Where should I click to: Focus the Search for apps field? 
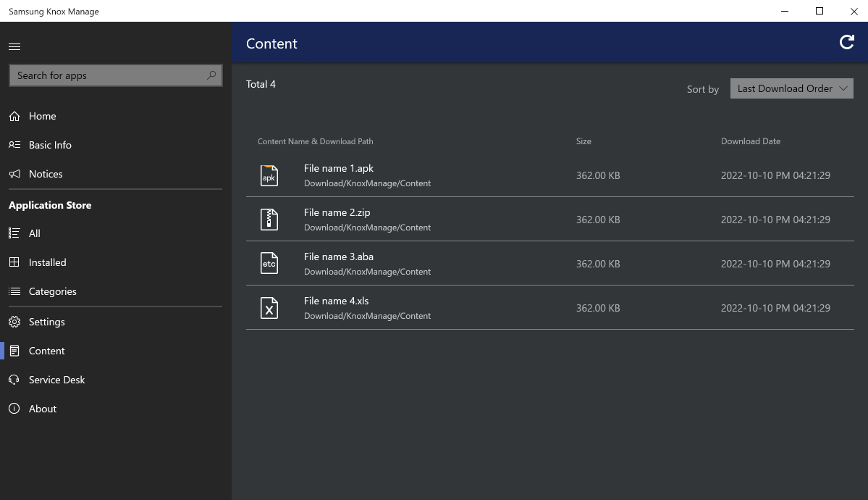tap(116, 75)
